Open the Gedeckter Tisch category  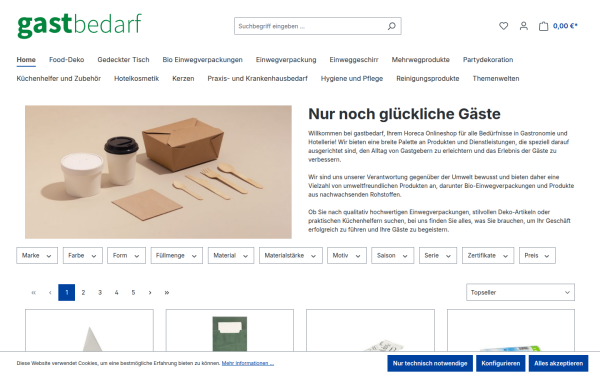coord(123,60)
